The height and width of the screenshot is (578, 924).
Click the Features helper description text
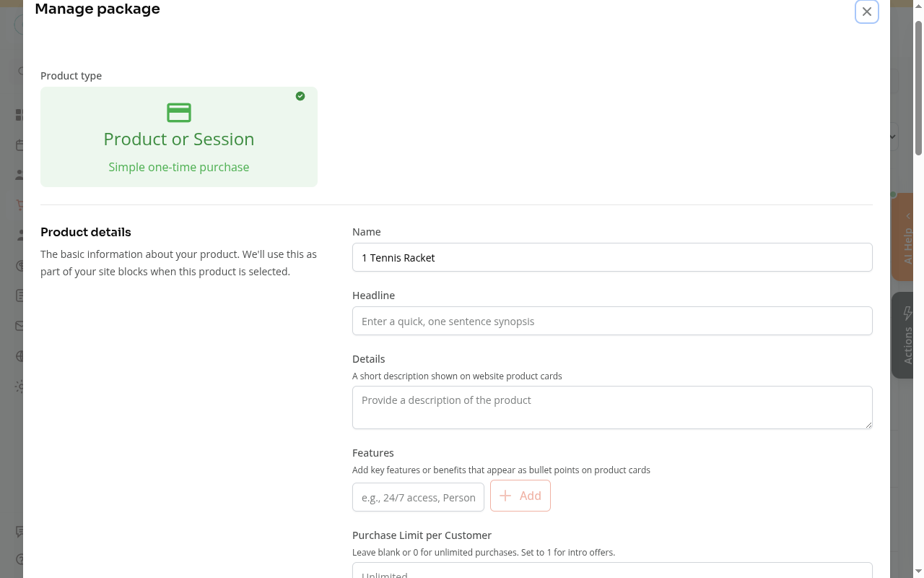tap(501, 470)
